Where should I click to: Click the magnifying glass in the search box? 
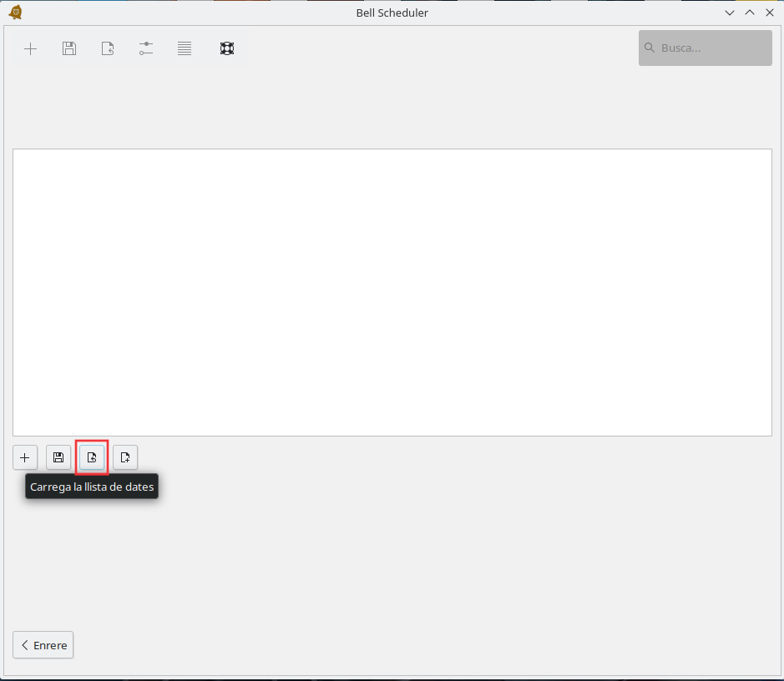[x=650, y=48]
